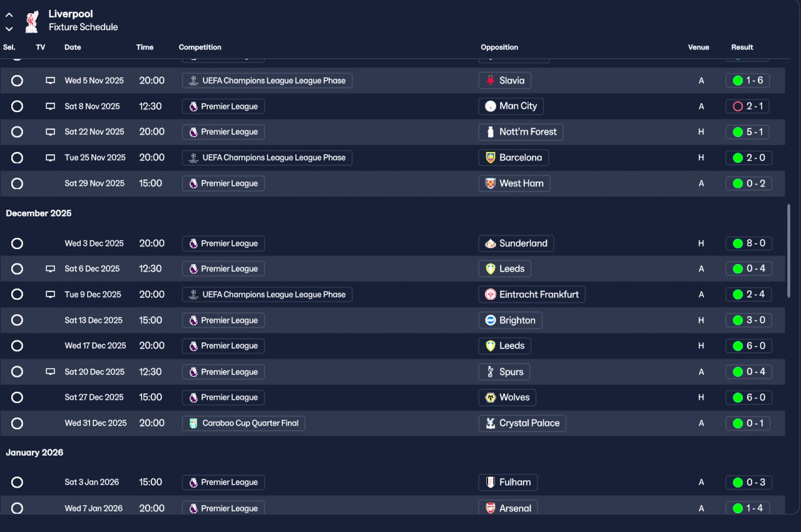Open the 2 - 1 Man City result
Image resolution: width=801 pixels, height=532 pixels.
[747, 106]
